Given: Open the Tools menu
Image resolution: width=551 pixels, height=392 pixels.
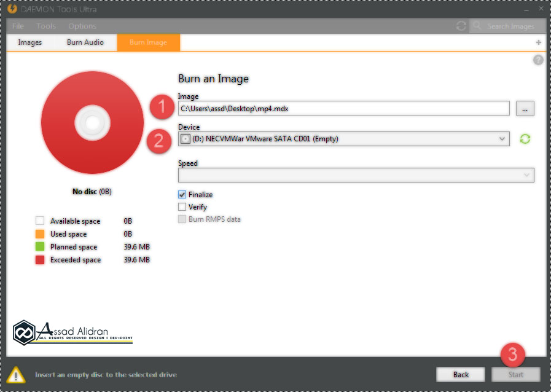Looking at the screenshot, I should pos(46,26).
